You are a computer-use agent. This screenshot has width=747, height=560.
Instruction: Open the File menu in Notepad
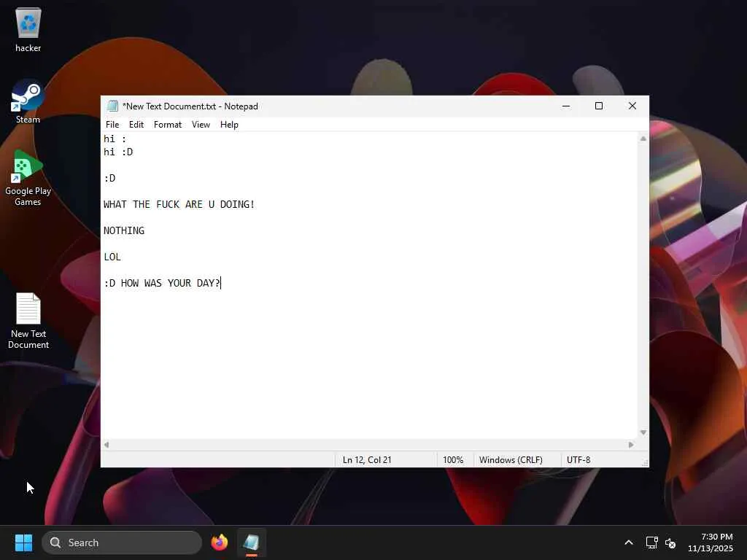[x=112, y=124]
